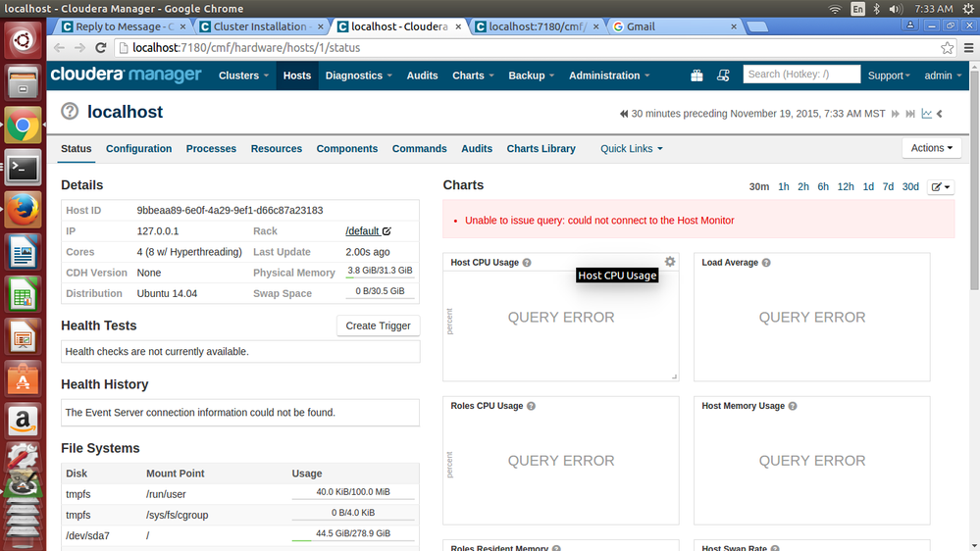Click the Swap Space usage bar
Viewport: 980px width, 551px height.
pyautogui.click(x=380, y=292)
